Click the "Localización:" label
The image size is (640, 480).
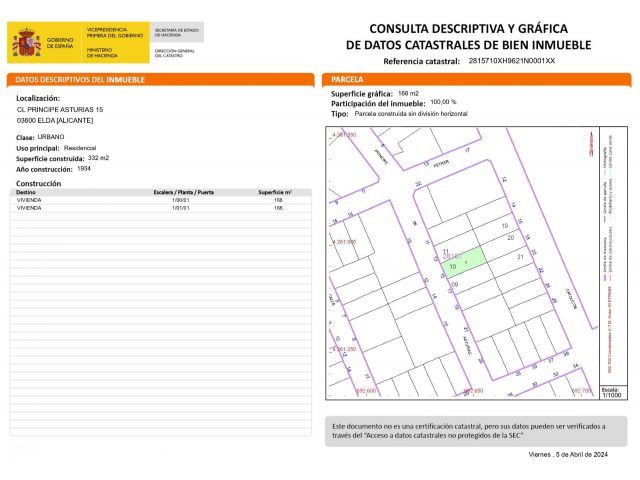click(38, 98)
